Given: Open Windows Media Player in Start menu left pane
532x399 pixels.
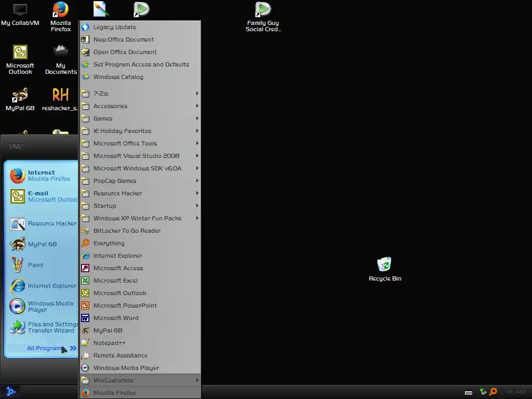Looking at the screenshot, I should click(x=43, y=307).
